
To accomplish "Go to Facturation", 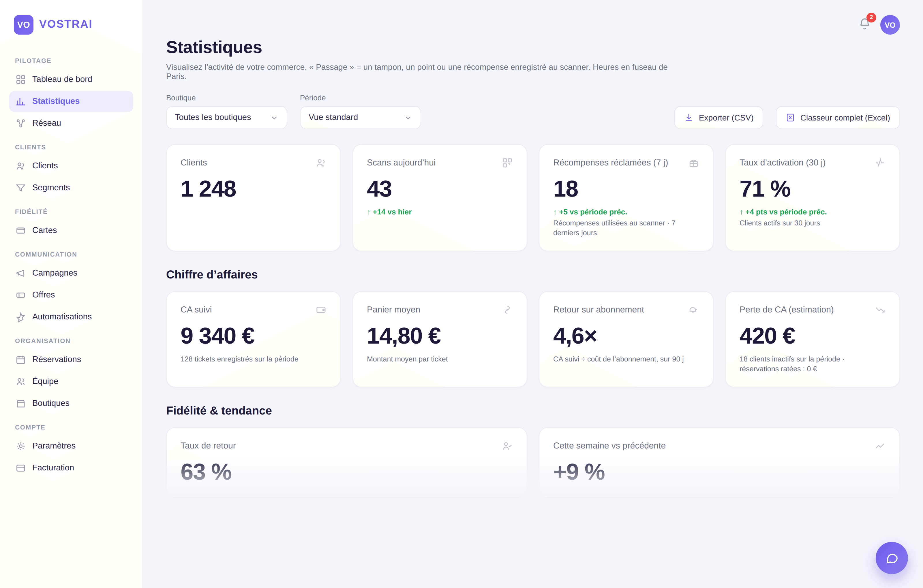I will [x=71, y=468].
